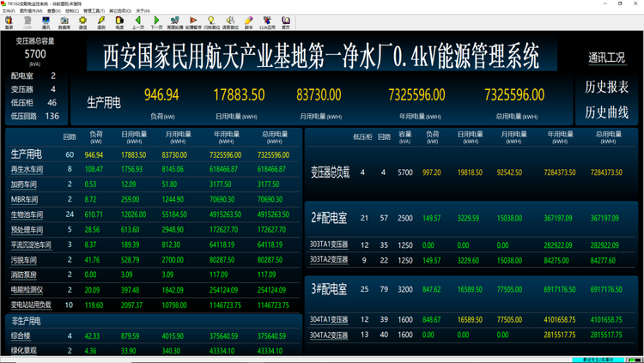Open the 生物池车间 workshop link

[x=27, y=215]
